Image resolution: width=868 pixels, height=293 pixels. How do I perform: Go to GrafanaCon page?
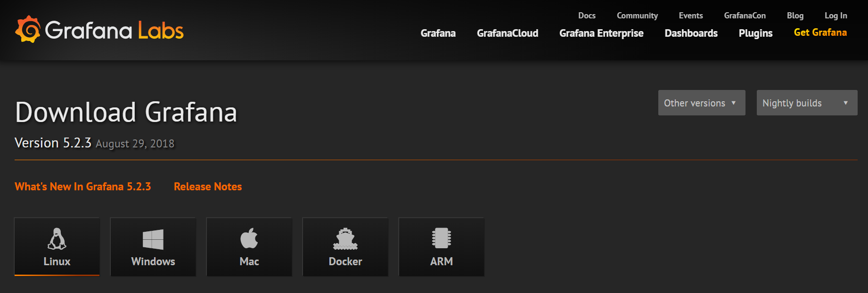point(745,16)
